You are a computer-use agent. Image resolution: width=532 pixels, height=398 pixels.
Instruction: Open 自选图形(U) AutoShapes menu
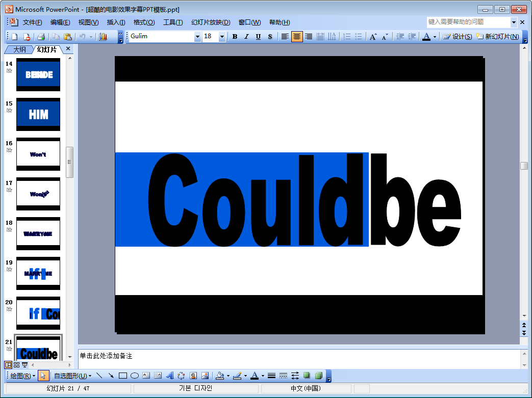(72, 376)
